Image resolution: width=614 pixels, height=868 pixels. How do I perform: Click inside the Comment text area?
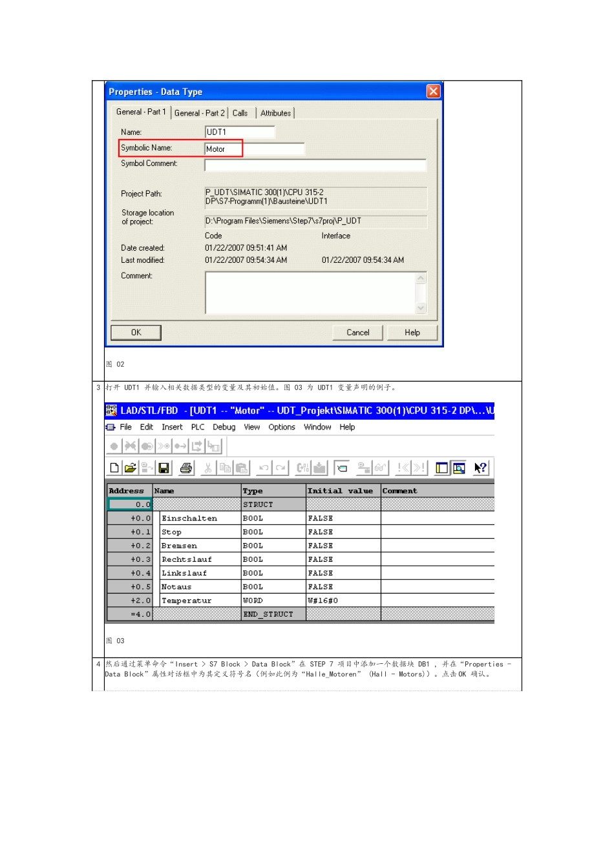coord(310,293)
